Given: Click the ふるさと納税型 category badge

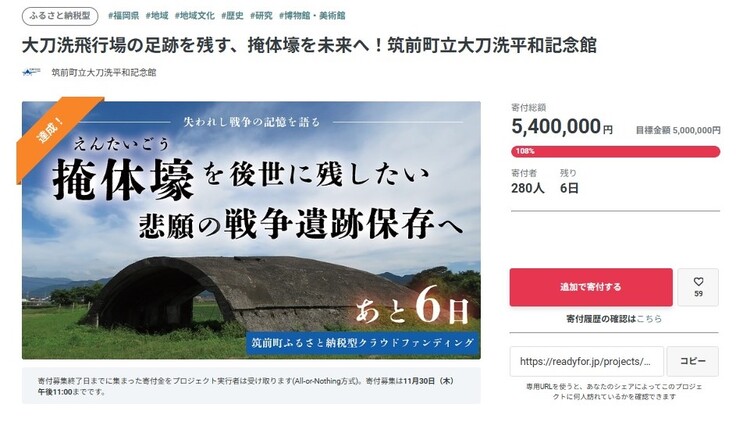Looking at the screenshot, I should point(51,16).
